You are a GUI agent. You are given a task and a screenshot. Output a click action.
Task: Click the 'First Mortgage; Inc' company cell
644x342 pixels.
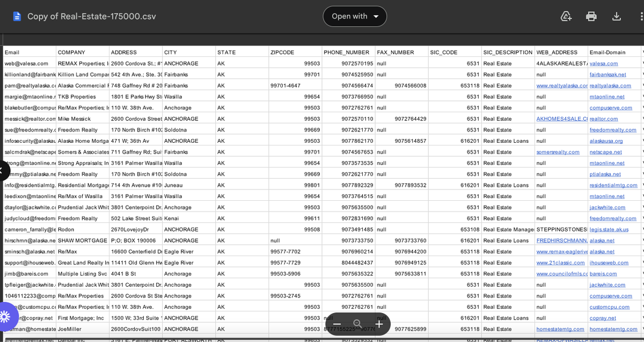pyautogui.click(x=83, y=318)
